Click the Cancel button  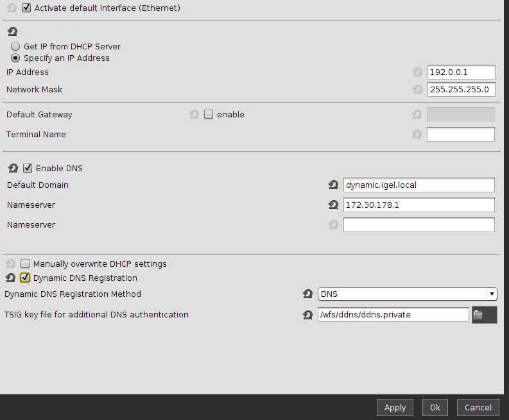pyautogui.click(x=478, y=407)
